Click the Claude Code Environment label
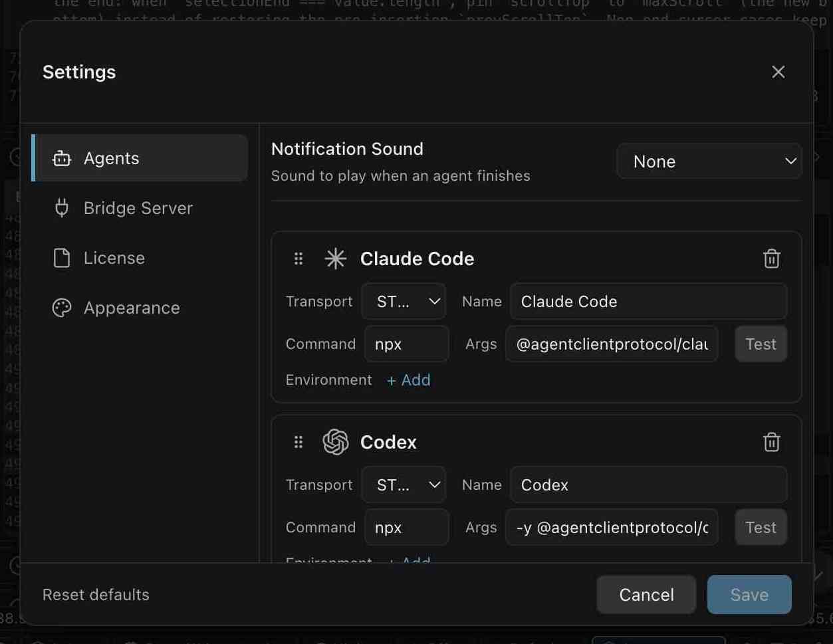The width and height of the screenshot is (833, 644). pos(329,380)
